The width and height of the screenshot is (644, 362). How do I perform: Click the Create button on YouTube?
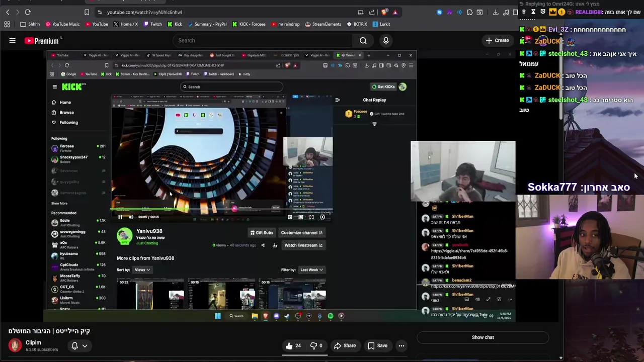[x=497, y=41]
